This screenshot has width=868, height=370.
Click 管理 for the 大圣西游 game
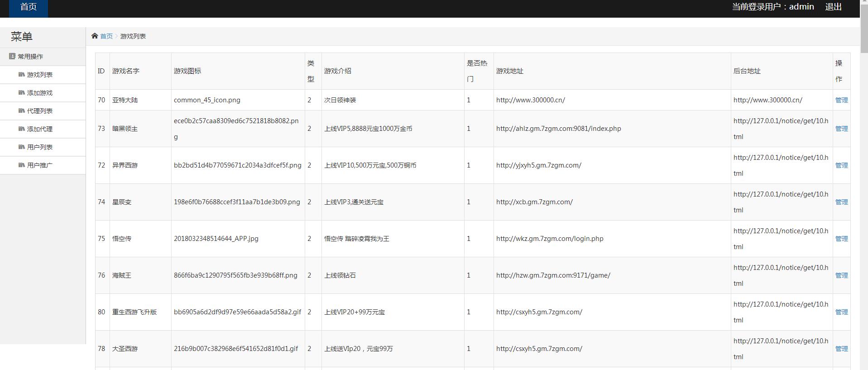pyautogui.click(x=841, y=349)
